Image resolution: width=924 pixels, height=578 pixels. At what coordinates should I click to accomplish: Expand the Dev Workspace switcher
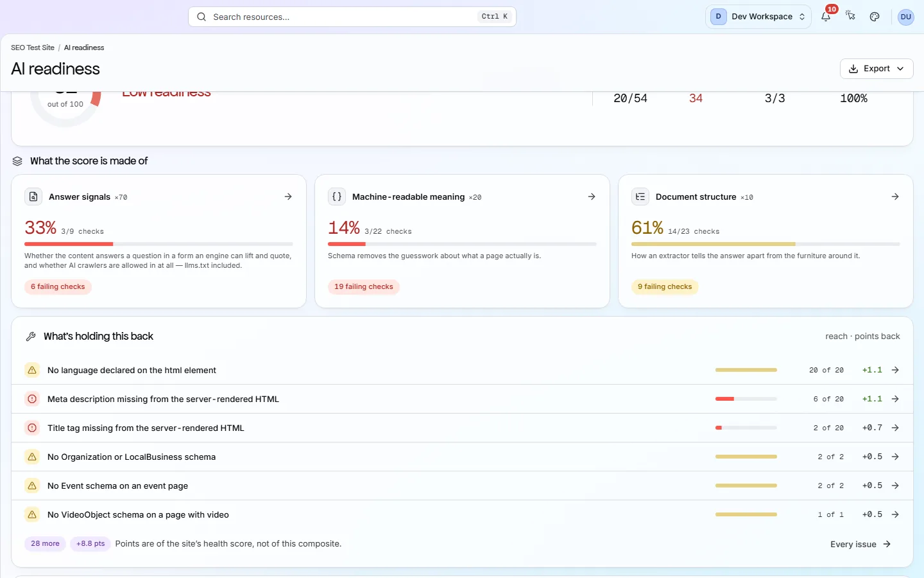point(758,17)
